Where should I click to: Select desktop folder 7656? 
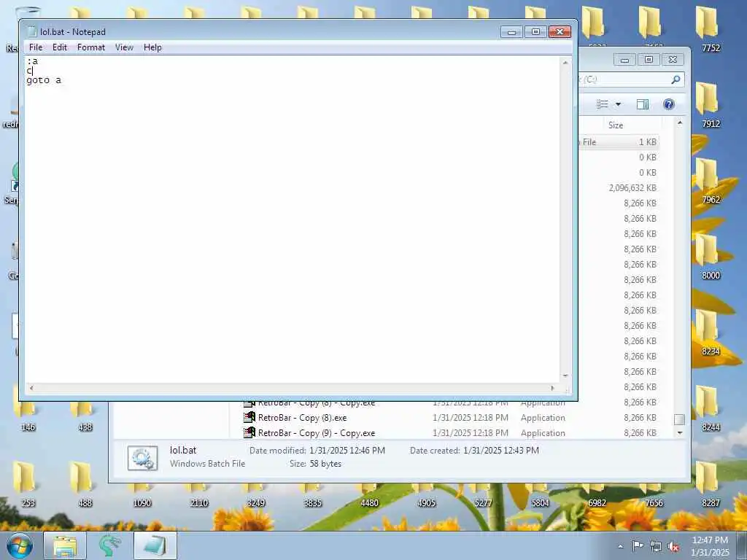(x=654, y=496)
